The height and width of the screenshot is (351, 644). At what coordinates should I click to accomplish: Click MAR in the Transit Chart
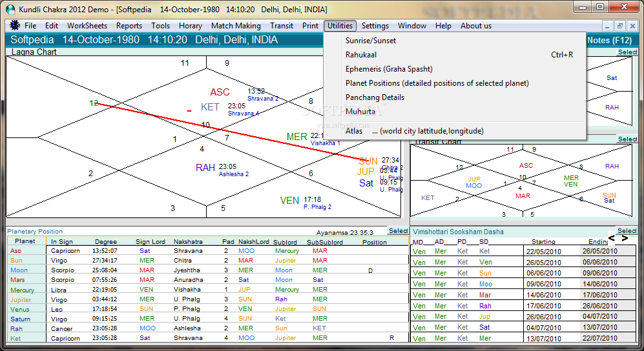pos(523,196)
